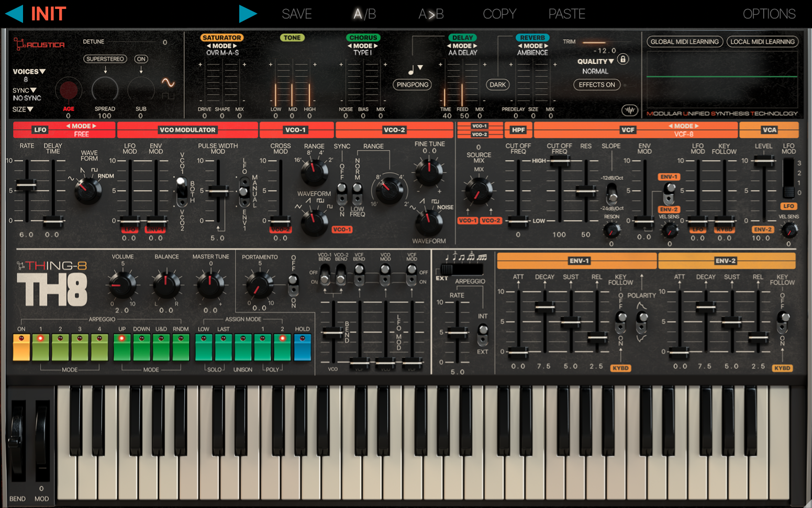
Task: Click the VCO-2 fine tune knob
Action: click(429, 172)
